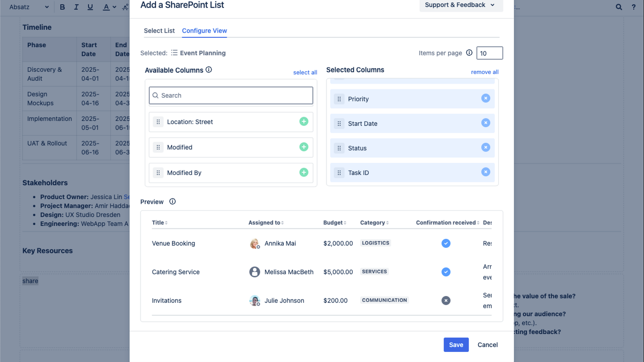Click the Available Columns search field
This screenshot has width=644, height=362.
click(231, 95)
